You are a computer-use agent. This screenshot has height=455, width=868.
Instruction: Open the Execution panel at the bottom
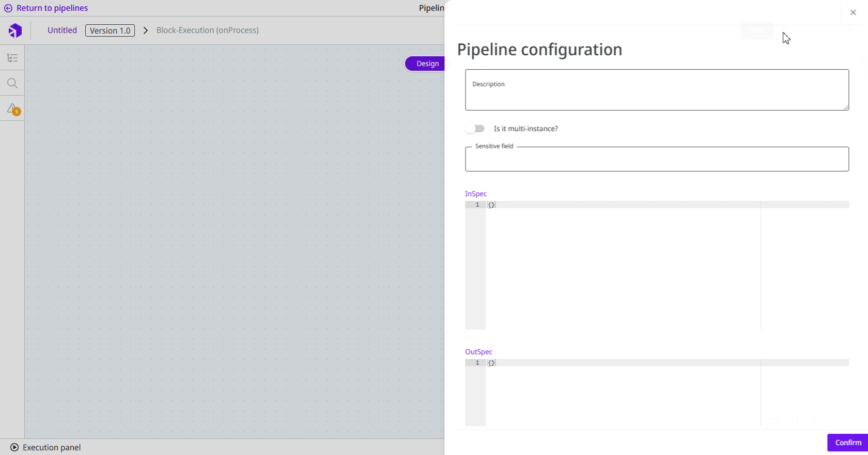(46, 447)
